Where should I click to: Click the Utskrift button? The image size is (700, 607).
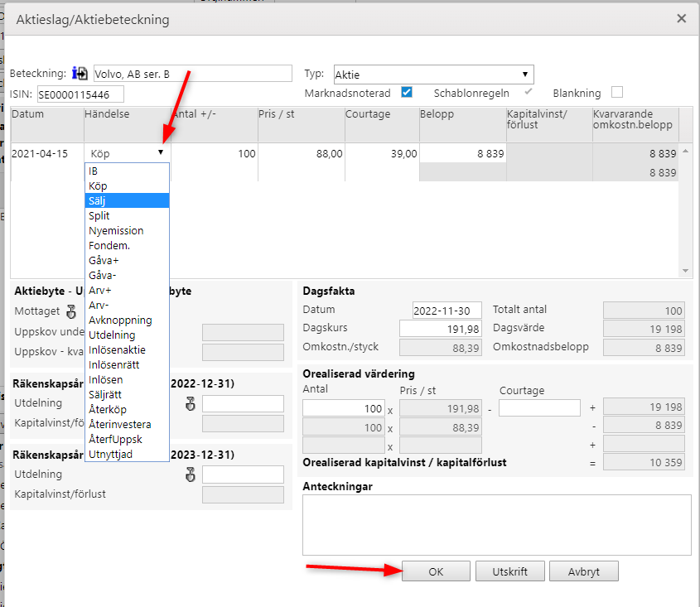[509, 571]
